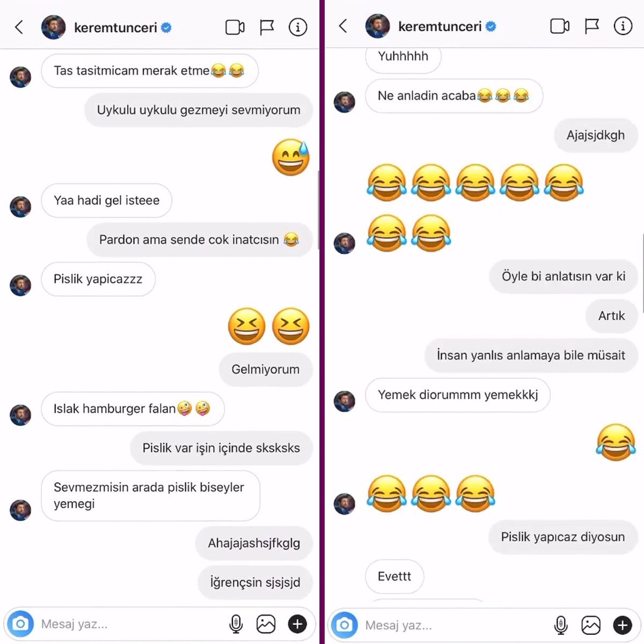
Task: Open chat info in right chat header
Action: click(x=623, y=26)
